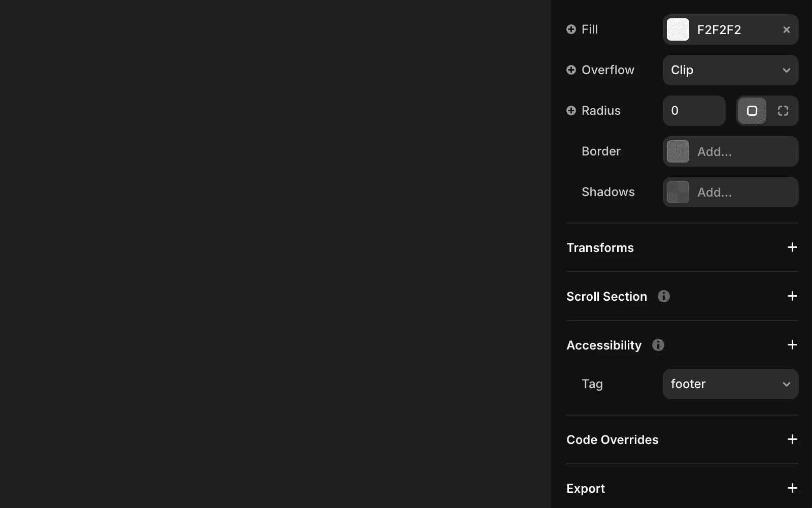
Task: Select the Shadows Add field
Action: click(730, 192)
